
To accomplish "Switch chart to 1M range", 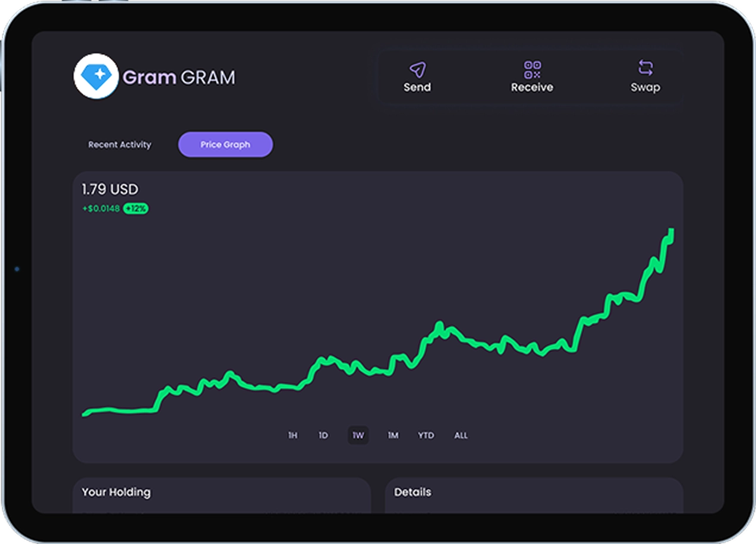I will (x=393, y=435).
